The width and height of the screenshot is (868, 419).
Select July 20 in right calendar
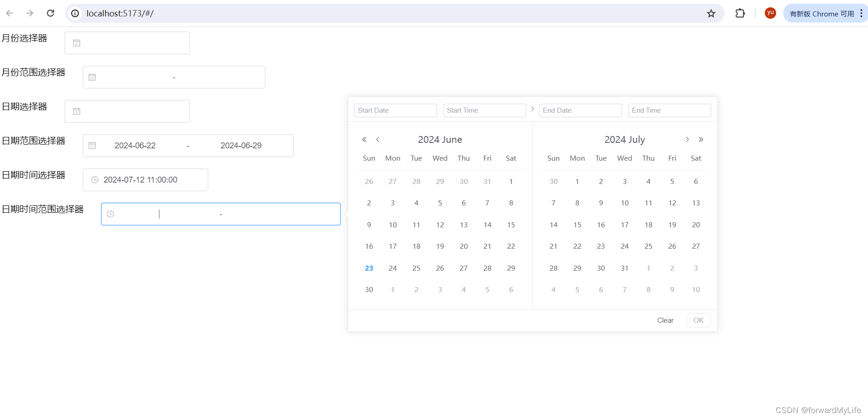pyautogui.click(x=696, y=225)
